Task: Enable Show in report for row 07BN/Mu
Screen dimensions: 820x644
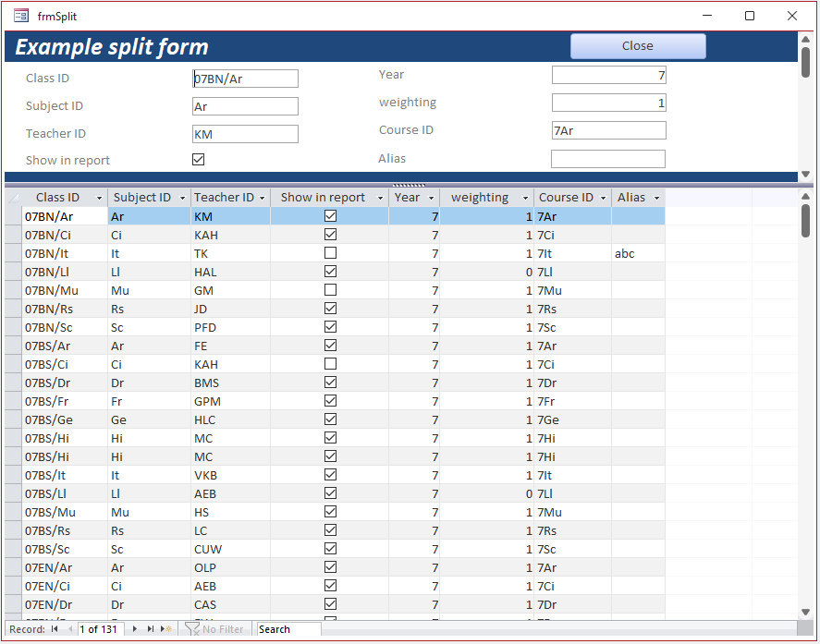Action: coord(330,289)
